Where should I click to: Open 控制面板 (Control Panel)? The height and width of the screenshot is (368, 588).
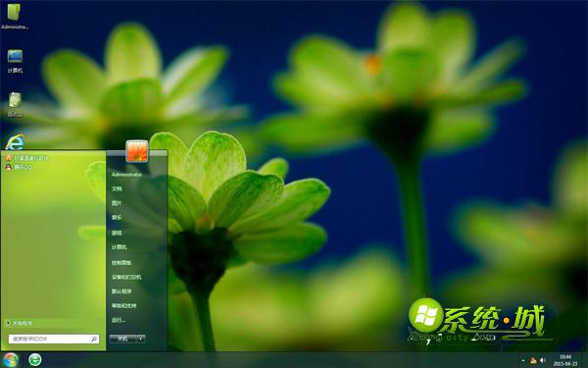click(122, 262)
